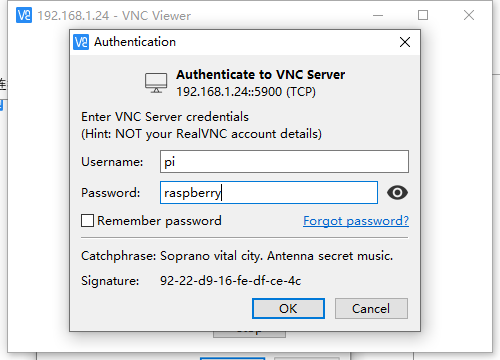Image resolution: width=500 pixels, height=360 pixels.
Task: Minimize the VNC Viewer window
Action: 378,15
